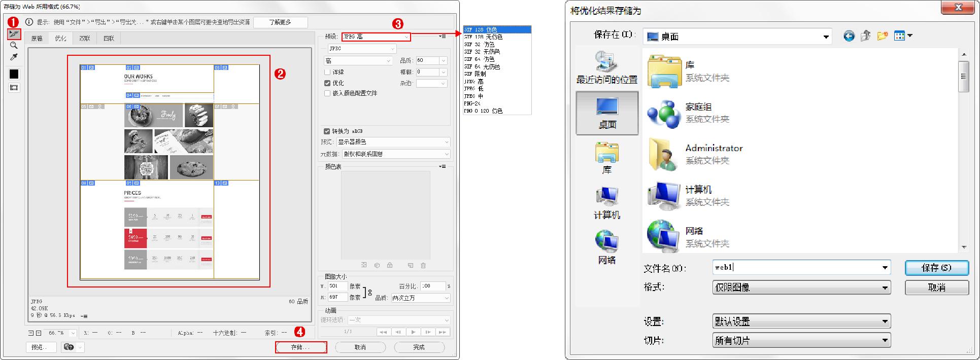Select Network in the save dialog sidebar
Viewport: 980px width, 360px height.
coord(607,247)
